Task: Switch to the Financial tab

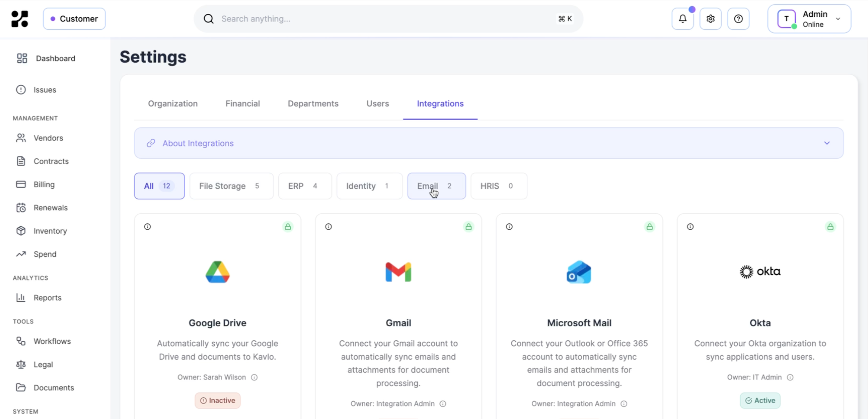Action: 243,104
